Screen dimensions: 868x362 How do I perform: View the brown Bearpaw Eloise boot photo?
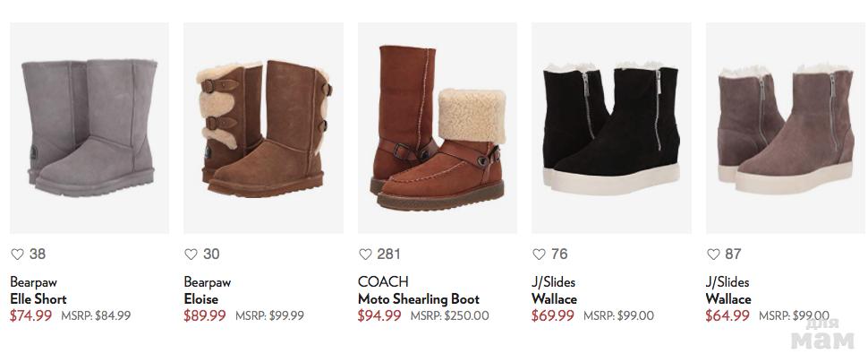click(263, 128)
